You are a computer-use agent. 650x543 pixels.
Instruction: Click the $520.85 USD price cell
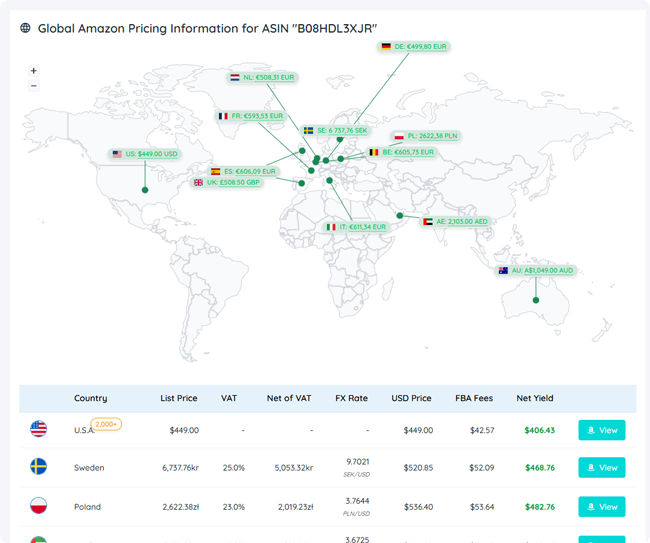tap(418, 468)
